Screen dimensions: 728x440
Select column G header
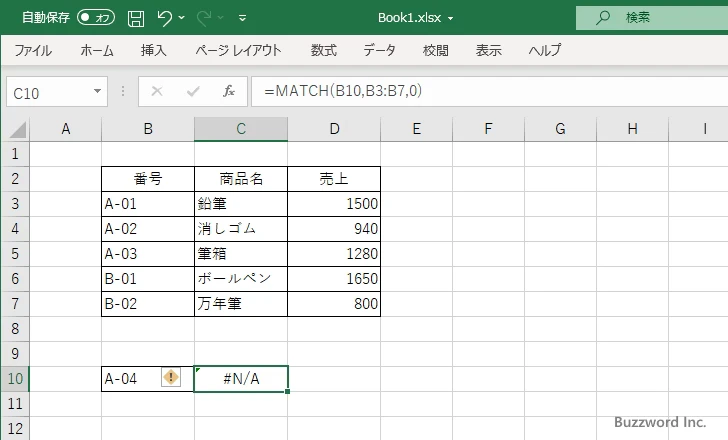(560, 129)
